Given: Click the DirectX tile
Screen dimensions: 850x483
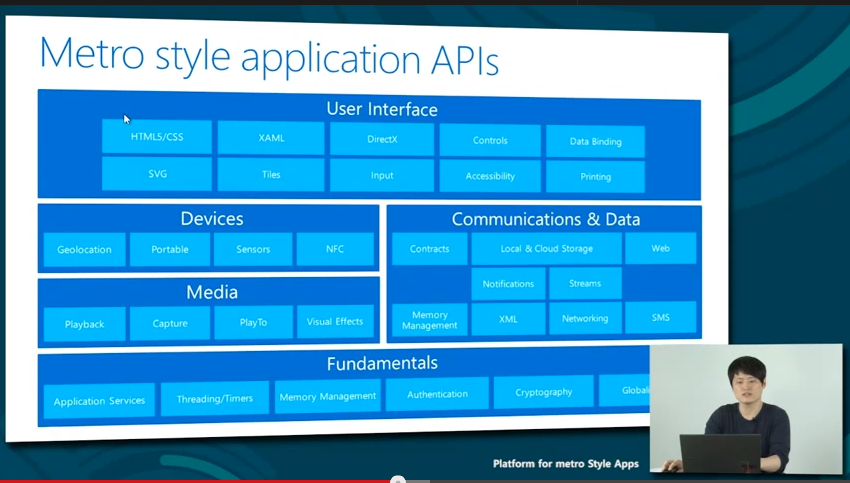Looking at the screenshot, I should (382, 139).
